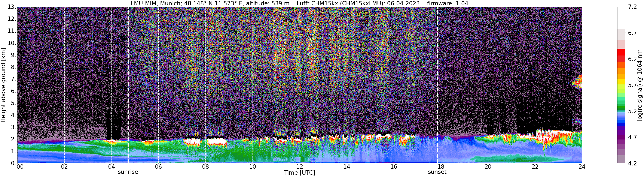This screenshot has width=644, height=177.
Task: Click 'altitude: 539 m' in the title
Action: pyautogui.click(x=268, y=3)
